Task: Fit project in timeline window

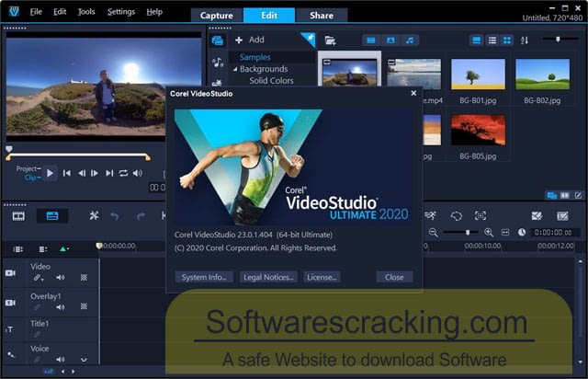Action: (505, 233)
